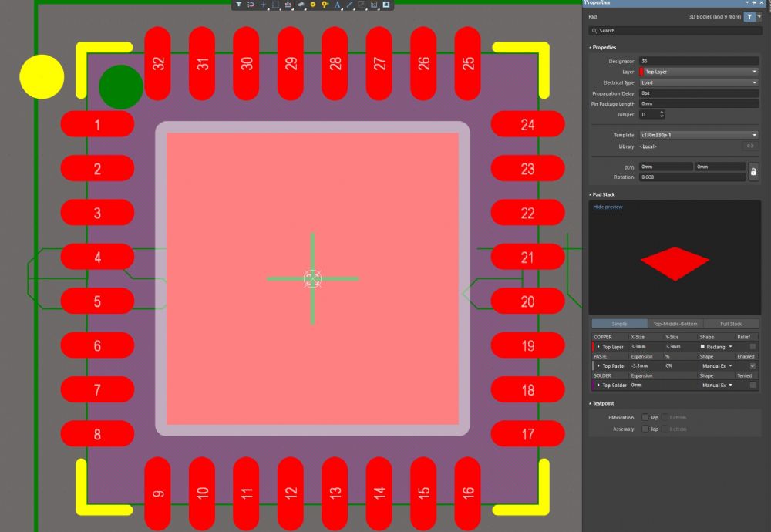771x532 pixels.
Task: Enable the Assembly Top testpoint checkbox
Action: tap(645, 429)
